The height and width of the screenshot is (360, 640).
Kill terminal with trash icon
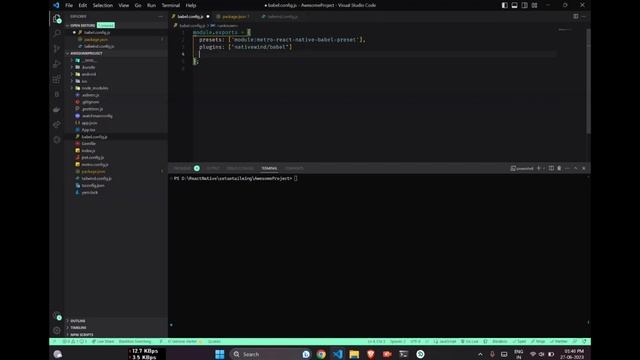pos(559,168)
